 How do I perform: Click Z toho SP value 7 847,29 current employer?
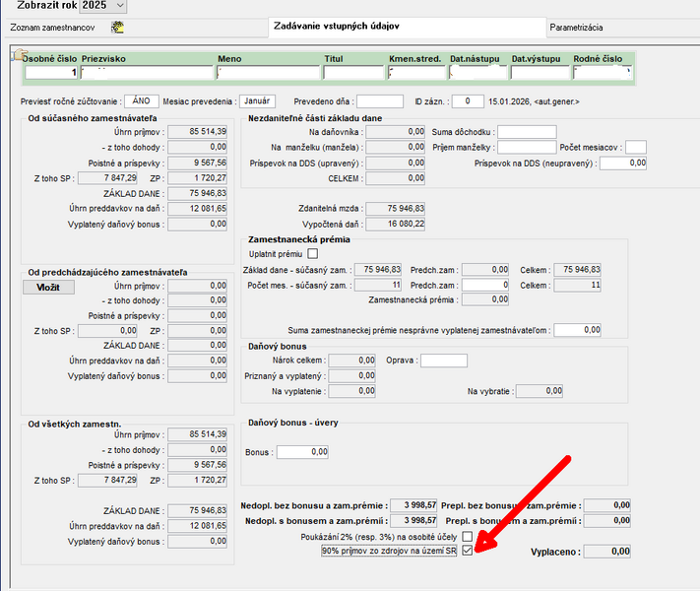(x=107, y=177)
